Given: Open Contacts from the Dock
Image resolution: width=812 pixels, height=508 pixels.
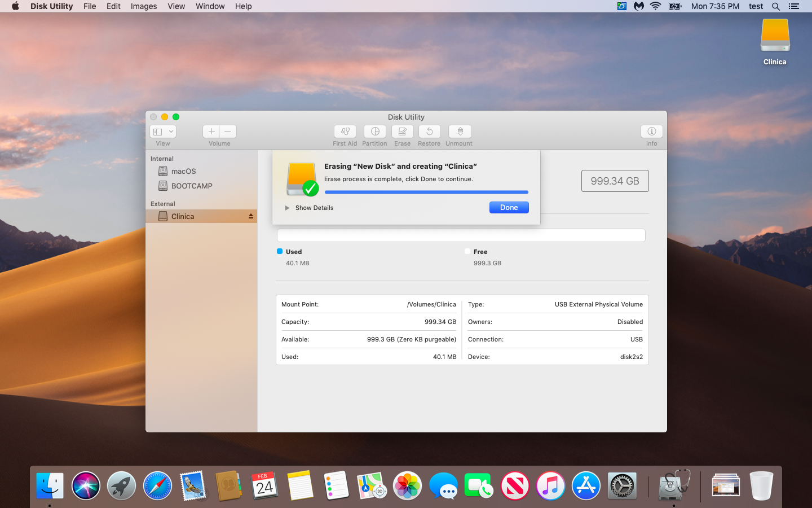Looking at the screenshot, I should (229, 486).
